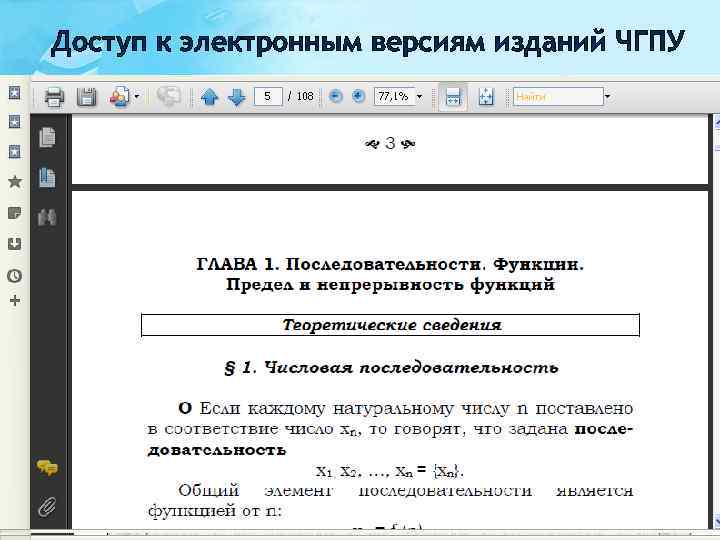
Task: Click the Find search field
Action: coord(558,96)
